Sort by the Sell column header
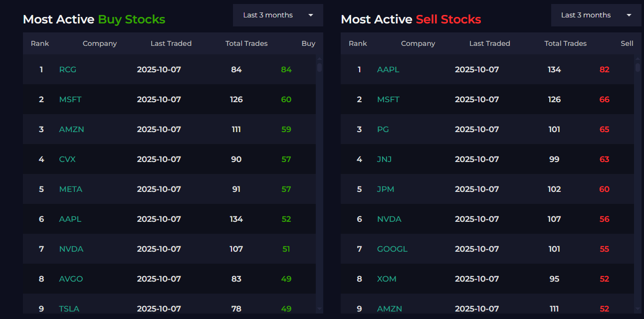 coord(627,43)
